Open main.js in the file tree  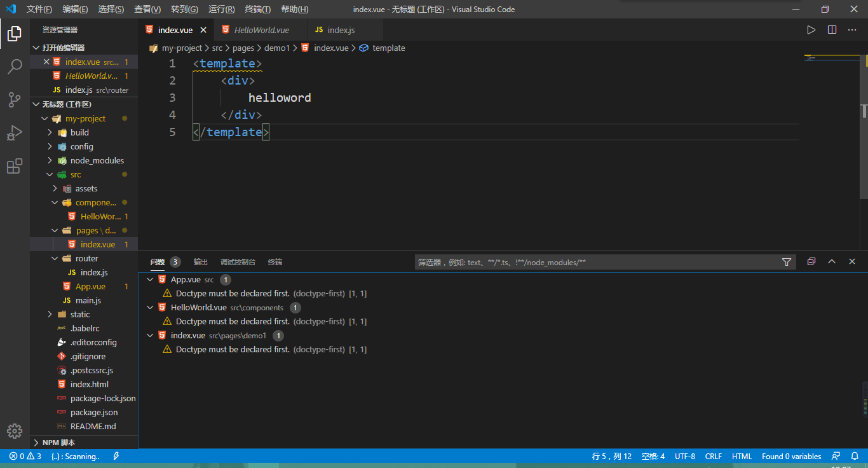84,300
